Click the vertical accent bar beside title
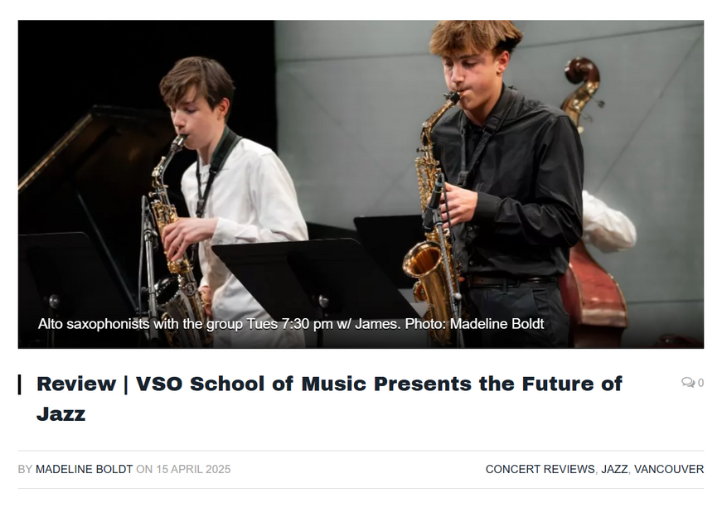The image size is (722, 509). (x=20, y=384)
